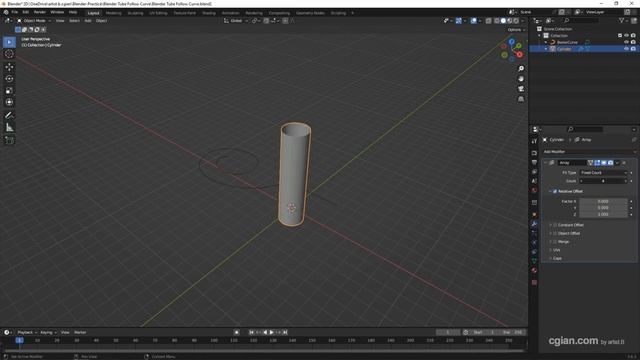Screen dimensions: 640x360
Task: Open the viewport Add menu
Action: pyautogui.click(x=88, y=20)
